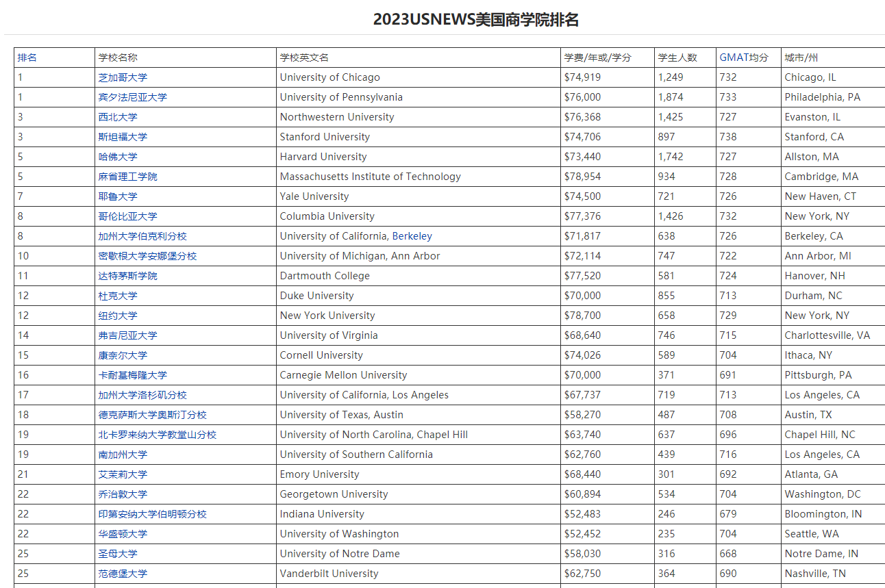Open the 范德堡大学 link

coord(123,574)
